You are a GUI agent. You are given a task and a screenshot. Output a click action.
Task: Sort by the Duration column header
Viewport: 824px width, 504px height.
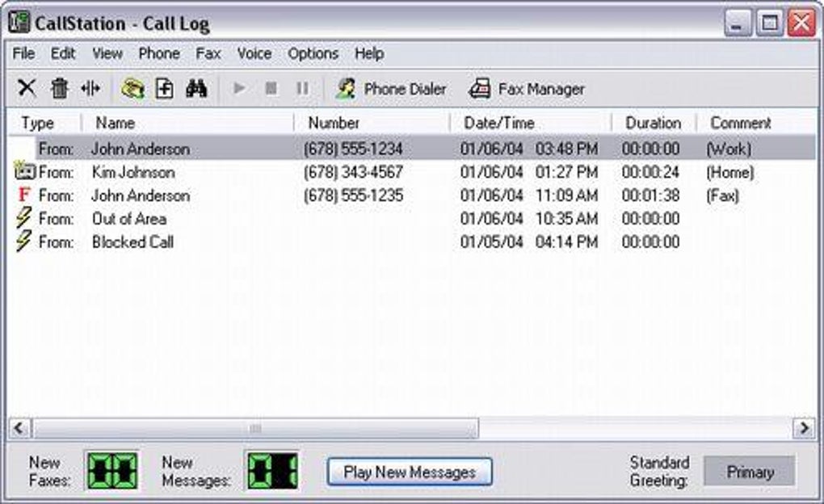654,123
